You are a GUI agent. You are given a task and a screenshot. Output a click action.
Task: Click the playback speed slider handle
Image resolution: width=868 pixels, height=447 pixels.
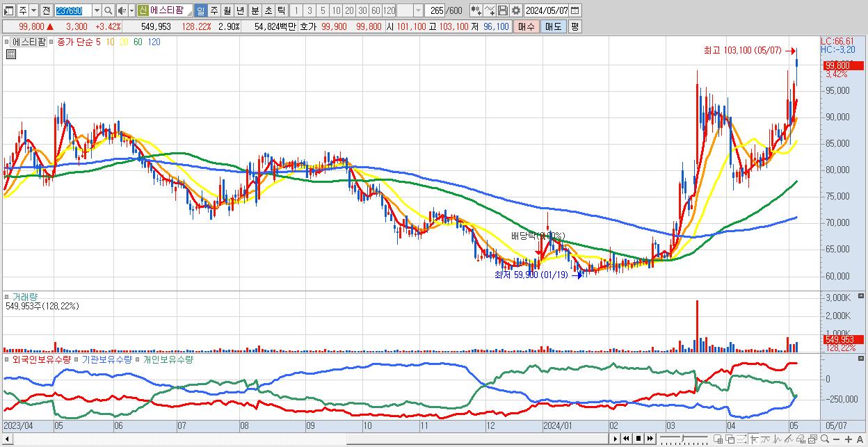coord(682,438)
